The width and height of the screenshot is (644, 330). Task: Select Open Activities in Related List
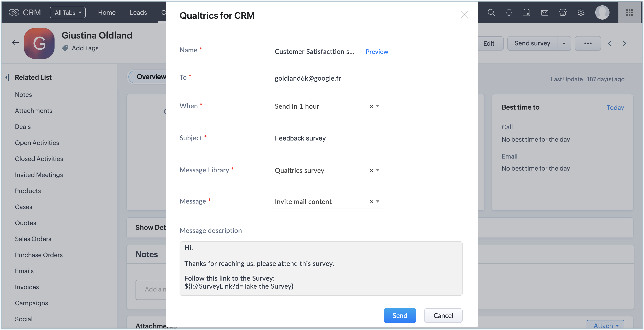[37, 143]
